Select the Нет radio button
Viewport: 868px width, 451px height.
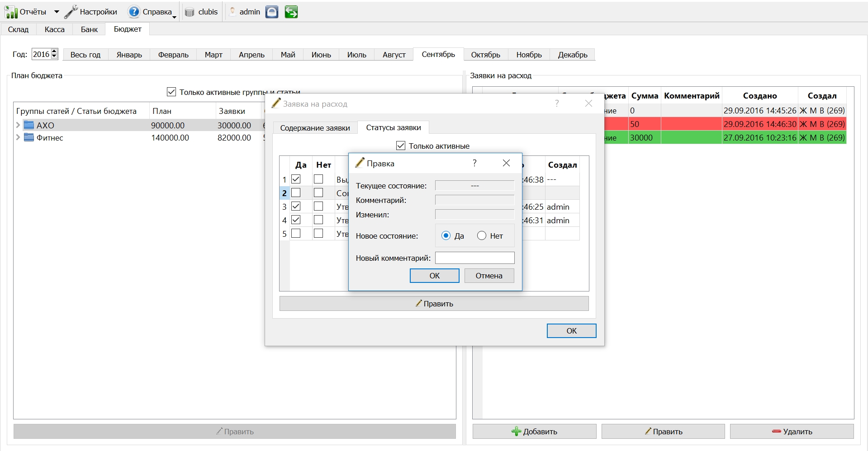pyautogui.click(x=482, y=236)
